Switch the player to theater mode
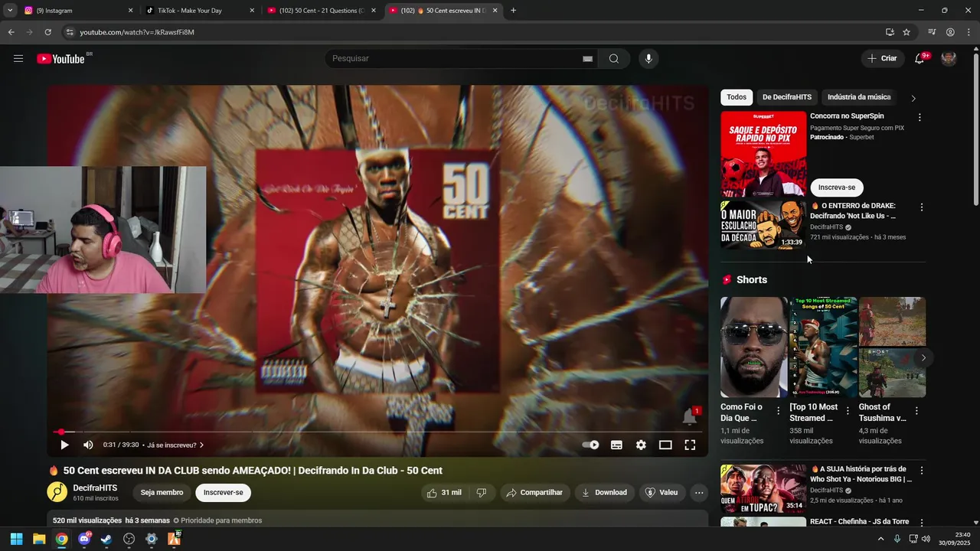This screenshot has width=980, height=551. pyautogui.click(x=665, y=445)
